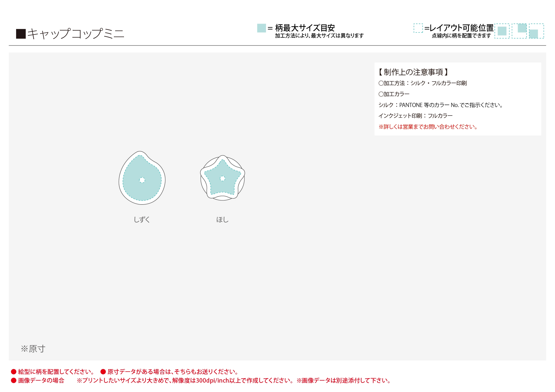Click the red bullet before 絵型に柄を配置してください
The height and width of the screenshot is (392, 555).
coord(14,371)
